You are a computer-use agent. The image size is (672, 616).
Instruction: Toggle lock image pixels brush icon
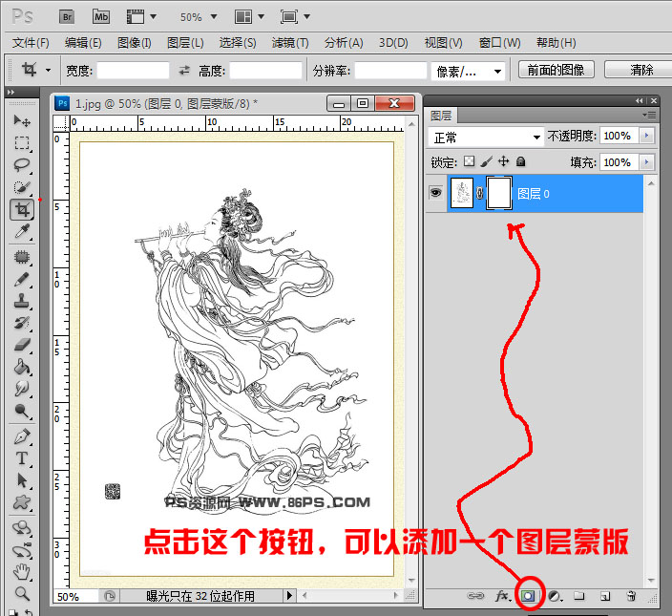click(x=487, y=161)
